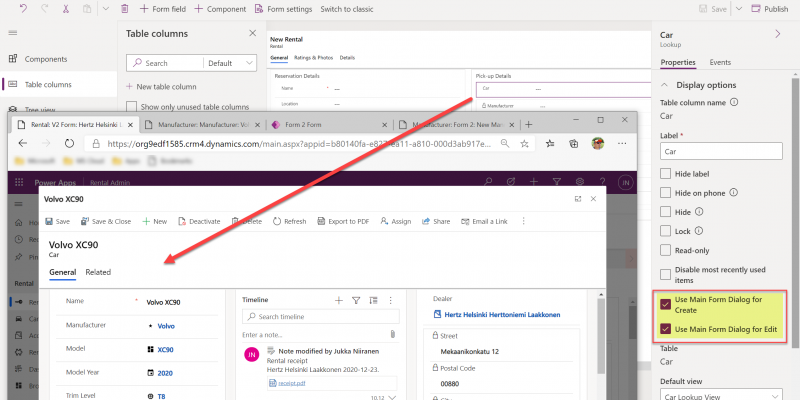This screenshot has width=800, height=400.
Task: Collapse the Display options section
Action: [x=664, y=85]
